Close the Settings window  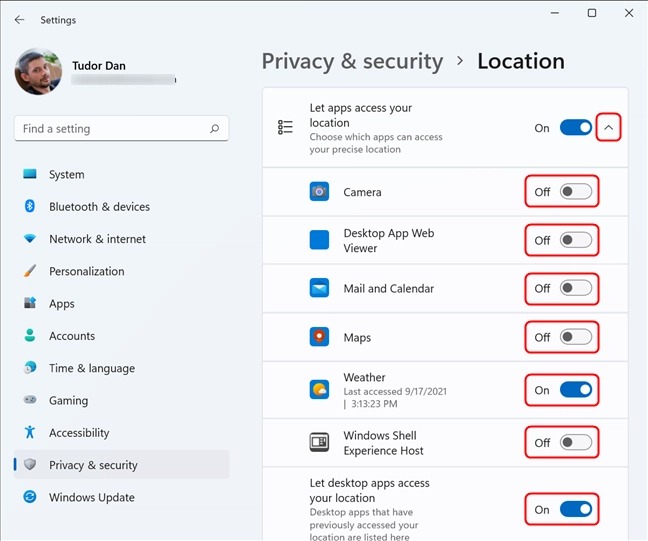629,13
